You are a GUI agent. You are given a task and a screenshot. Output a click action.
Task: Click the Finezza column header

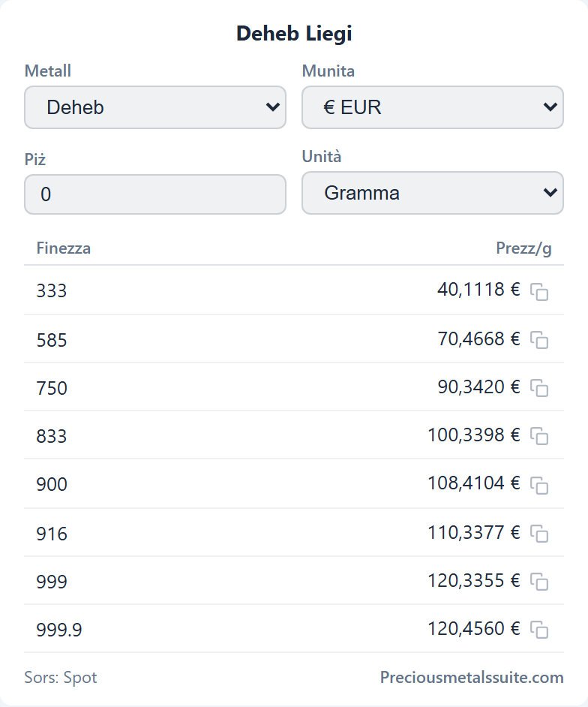click(x=64, y=248)
